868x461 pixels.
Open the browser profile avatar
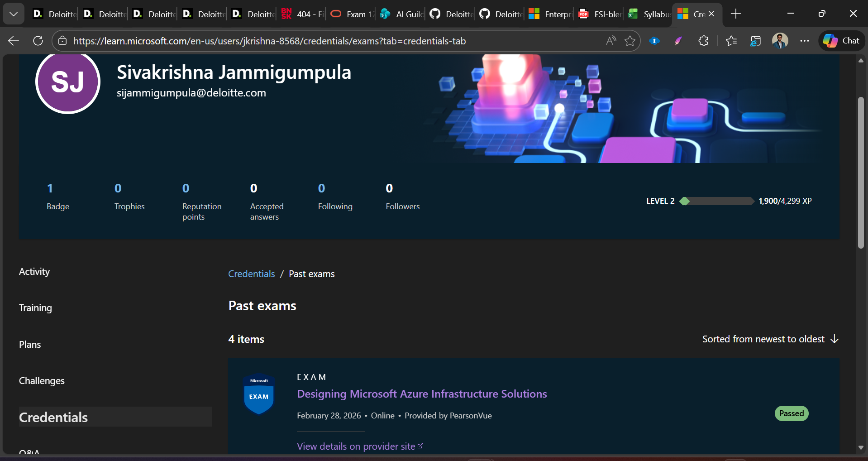(780, 41)
